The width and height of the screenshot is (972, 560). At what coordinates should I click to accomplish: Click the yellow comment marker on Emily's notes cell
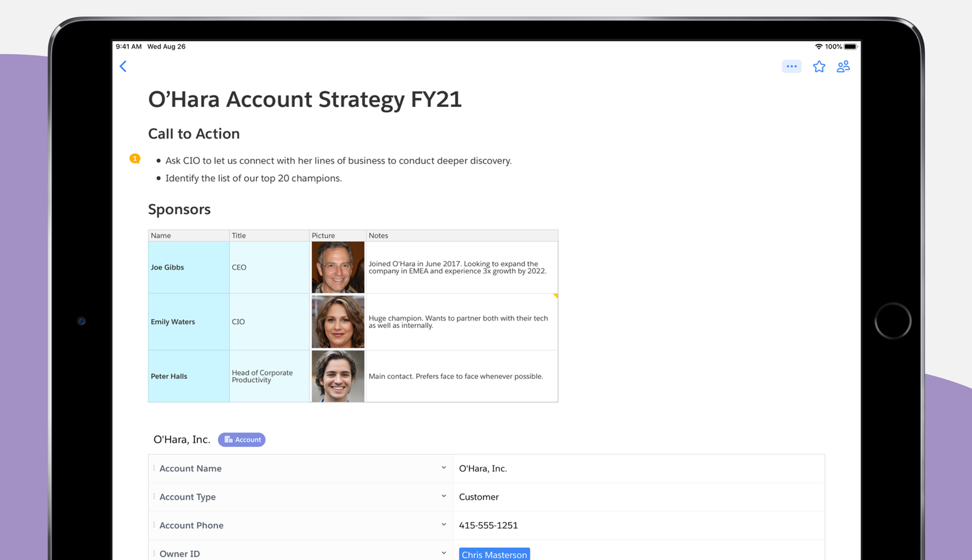click(555, 296)
